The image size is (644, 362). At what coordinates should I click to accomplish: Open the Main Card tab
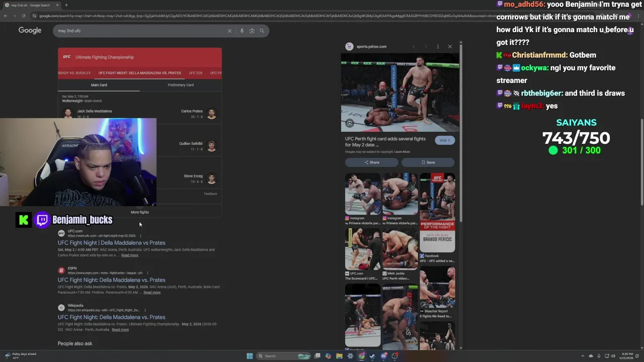pyautogui.click(x=99, y=85)
